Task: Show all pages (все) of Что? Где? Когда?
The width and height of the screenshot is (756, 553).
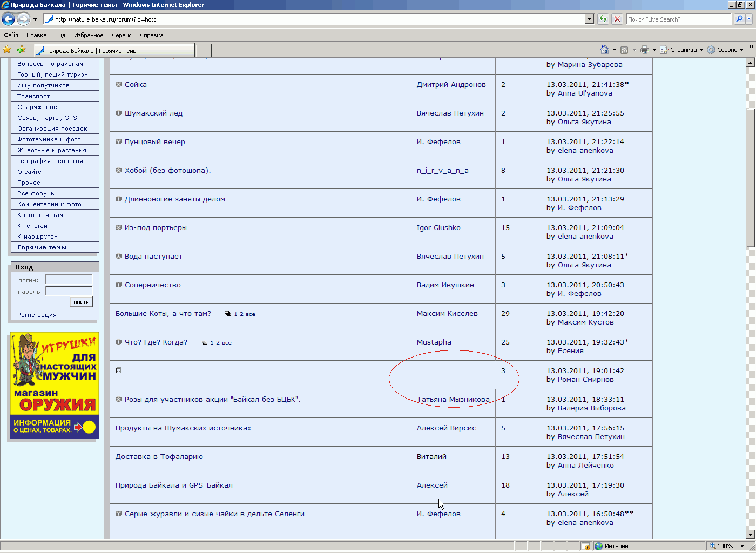Action: 227,343
